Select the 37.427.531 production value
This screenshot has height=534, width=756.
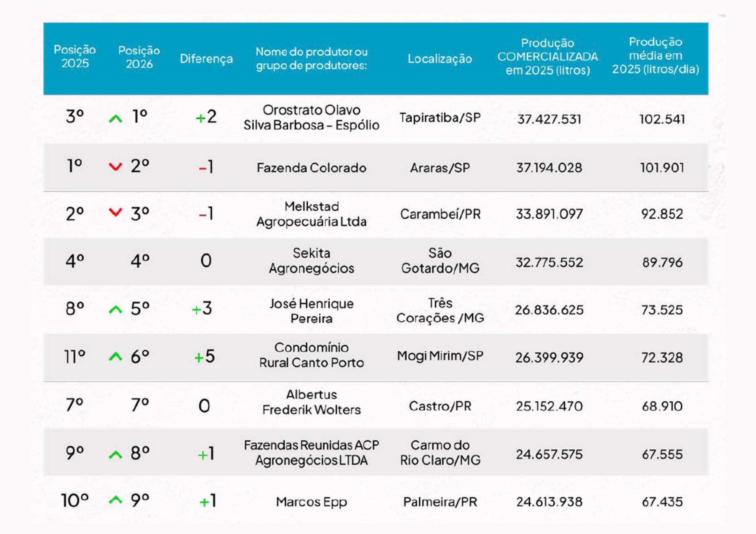coord(549,119)
